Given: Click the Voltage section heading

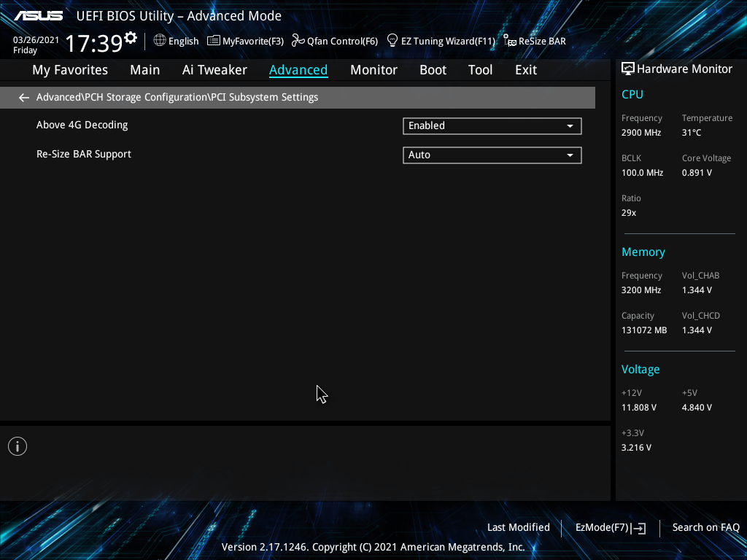Looking at the screenshot, I should point(640,370).
